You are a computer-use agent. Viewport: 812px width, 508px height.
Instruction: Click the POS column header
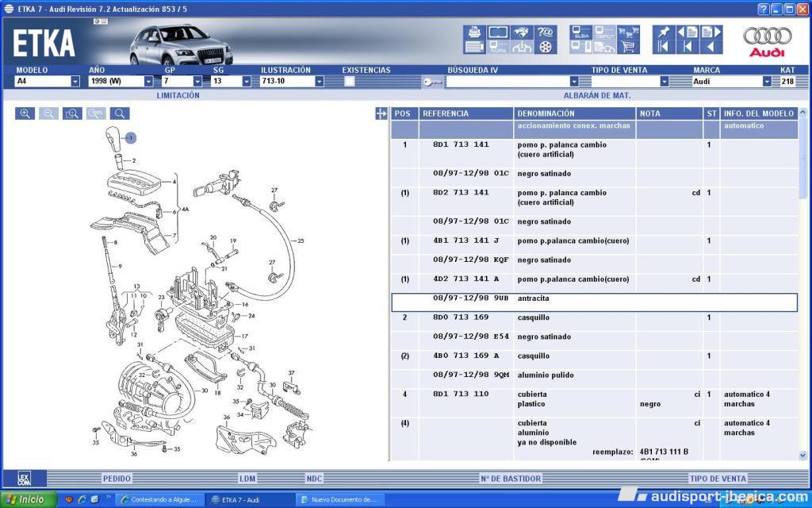(x=404, y=114)
